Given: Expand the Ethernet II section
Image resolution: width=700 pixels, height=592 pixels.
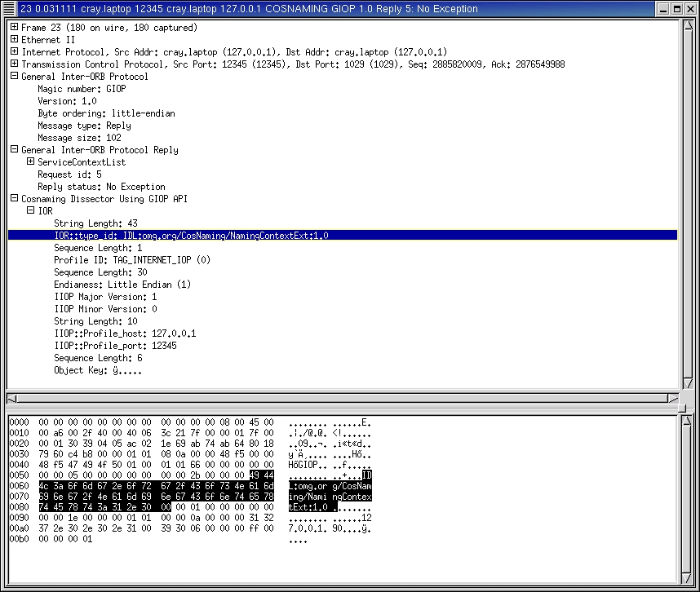Looking at the screenshot, I should (x=15, y=39).
